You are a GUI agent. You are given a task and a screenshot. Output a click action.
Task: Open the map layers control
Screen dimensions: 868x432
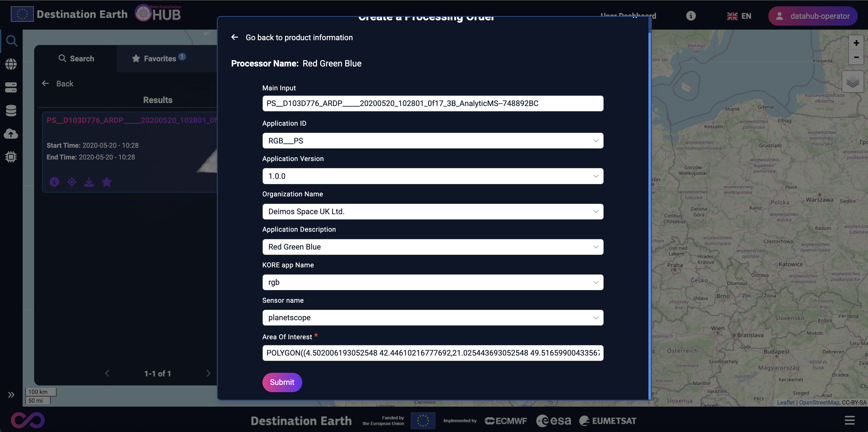pos(853,82)
